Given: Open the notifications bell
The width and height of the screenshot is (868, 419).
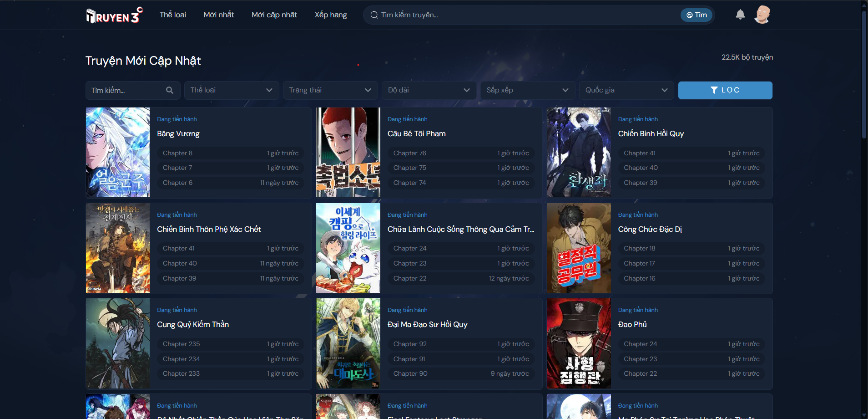Looking at the screenshot, I should [x=740, y=15].
